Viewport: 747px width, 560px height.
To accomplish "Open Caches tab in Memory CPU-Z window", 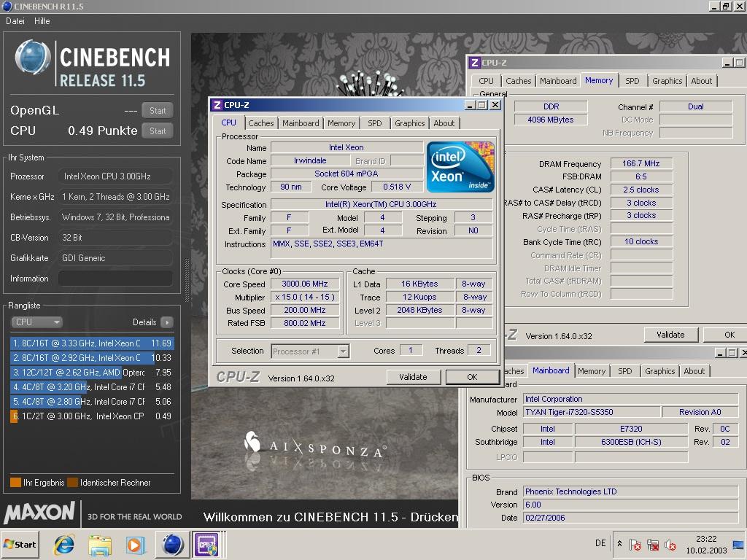I will tap(519, 81).
